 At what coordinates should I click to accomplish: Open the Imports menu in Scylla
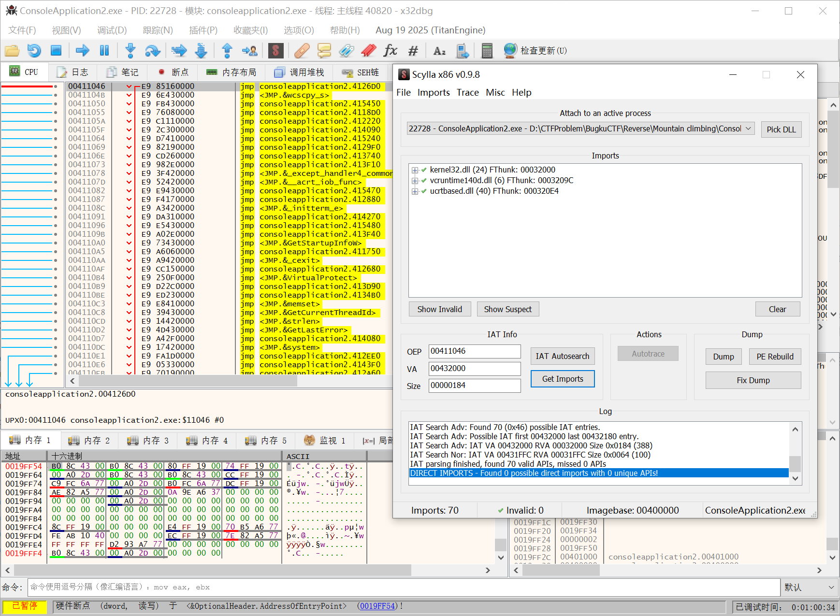pos(433,92)
